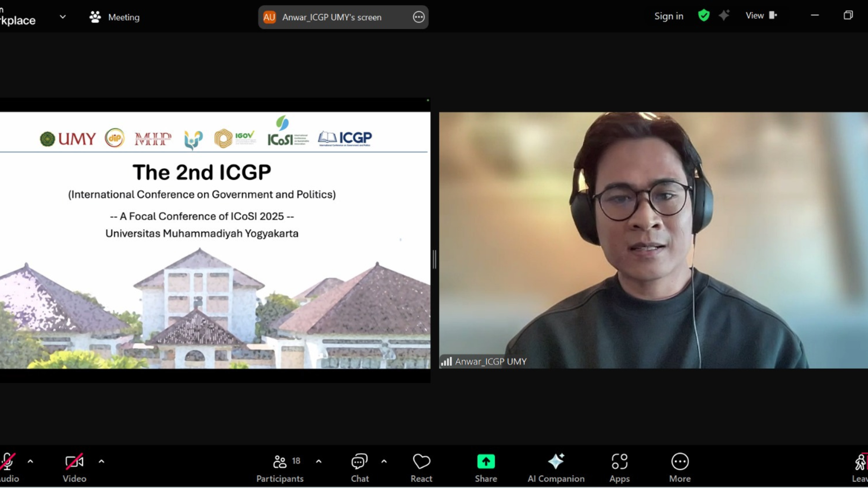This screenshot has height=488, width=868.
Task: Click the MIHP logo on the slide
Action: coord(153,139)
